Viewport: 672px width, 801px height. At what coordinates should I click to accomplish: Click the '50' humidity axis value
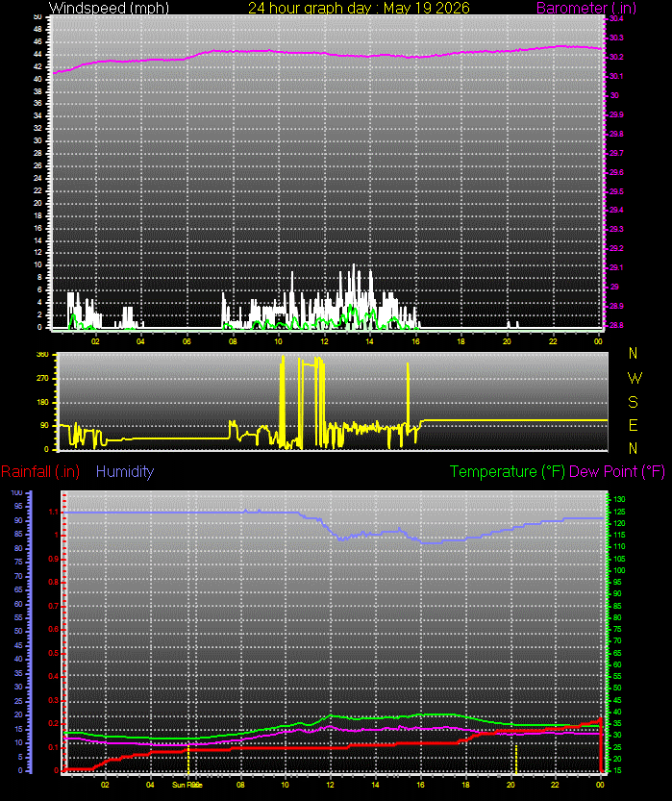pos(18,632)
